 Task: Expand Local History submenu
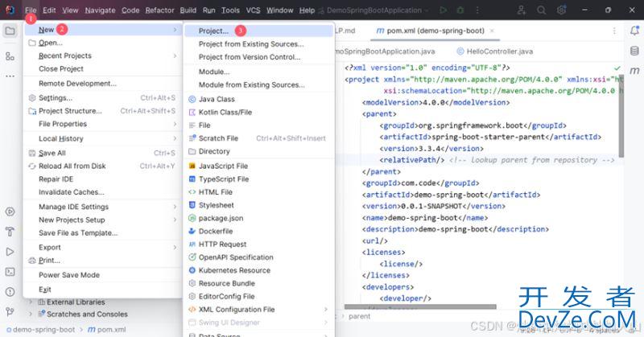103,138
